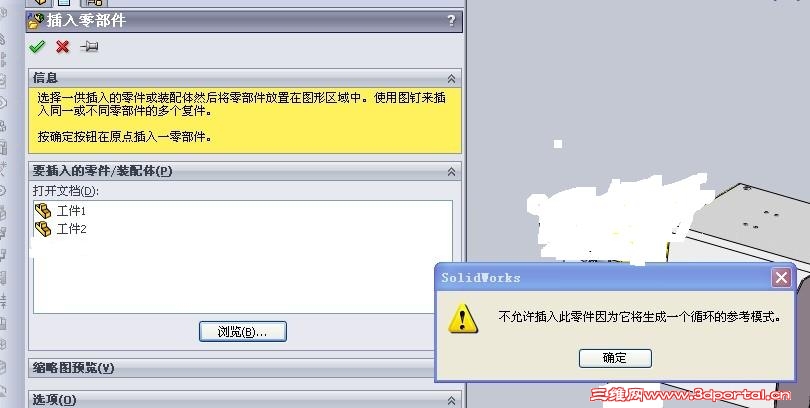Confirm insertion with the green checkmark
The width and height of the screenshot is (810, 408).
(37, 47)
